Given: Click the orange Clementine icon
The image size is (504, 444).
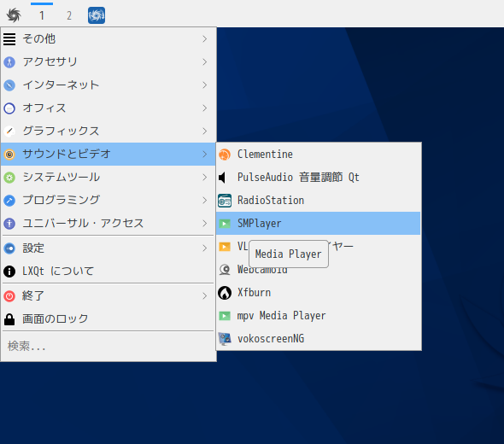Looking at the screenshot, I should [225, 155].
